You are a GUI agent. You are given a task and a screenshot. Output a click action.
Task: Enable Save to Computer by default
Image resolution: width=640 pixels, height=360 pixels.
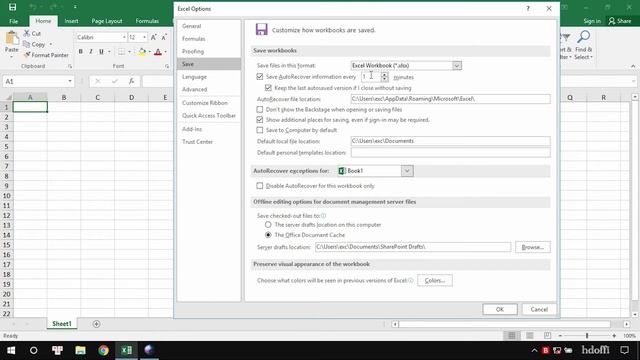[260, 130]
